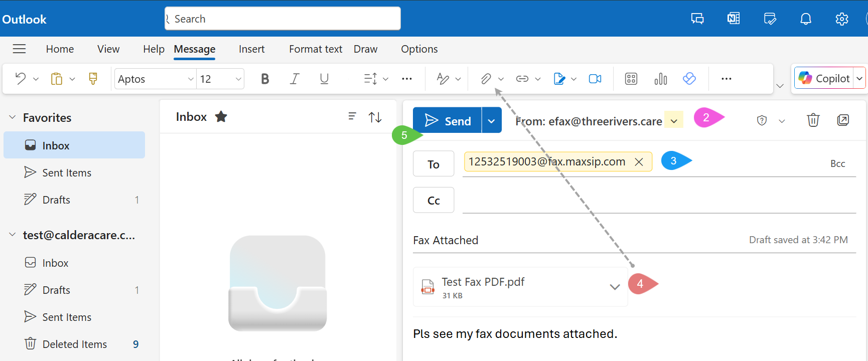Open more formatting options ellipsis
Viewport: 868px width, 361px height.
(x=407, y=79)
